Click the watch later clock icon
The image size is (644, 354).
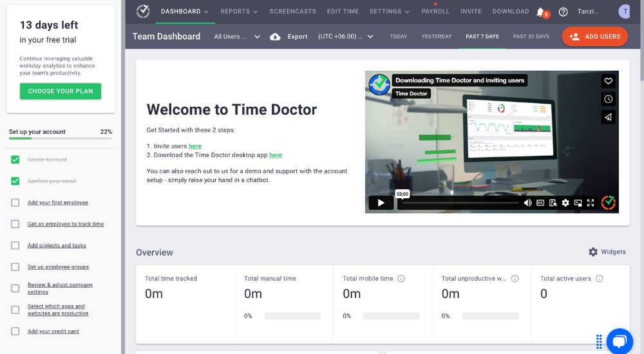click(609, 99)
